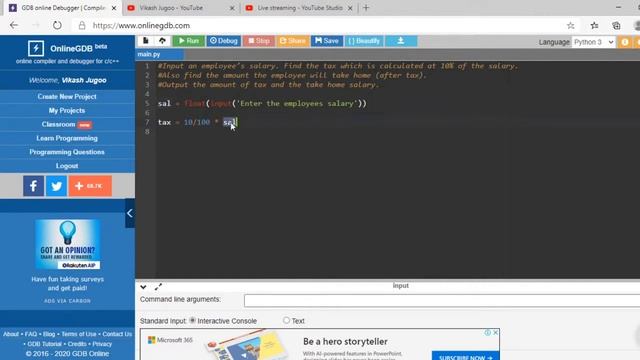Open Create New Project in sidebar
This screenshot has width=640, height=360.
(x=67, y=97)
